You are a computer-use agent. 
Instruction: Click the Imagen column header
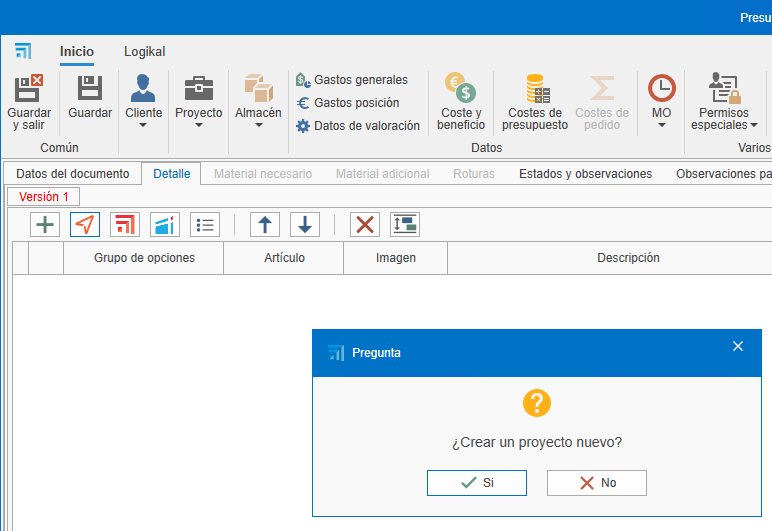coord(395,258)
